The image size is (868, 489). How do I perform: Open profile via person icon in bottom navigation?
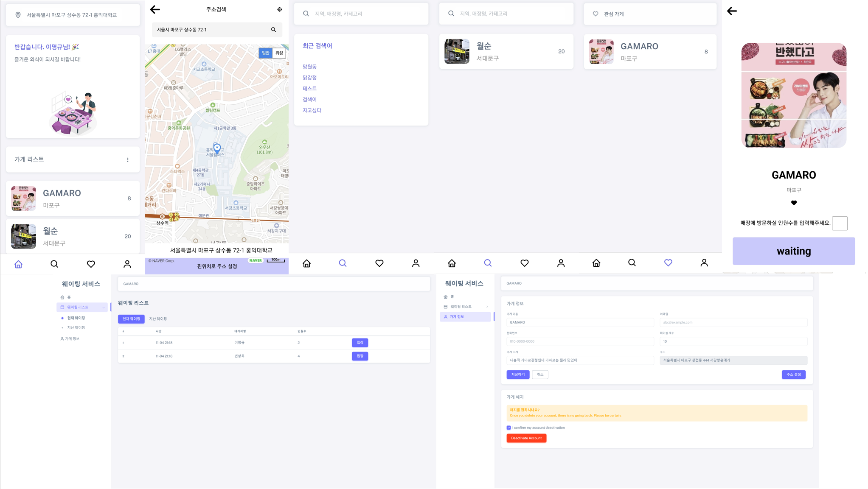[x=126, y=264]
